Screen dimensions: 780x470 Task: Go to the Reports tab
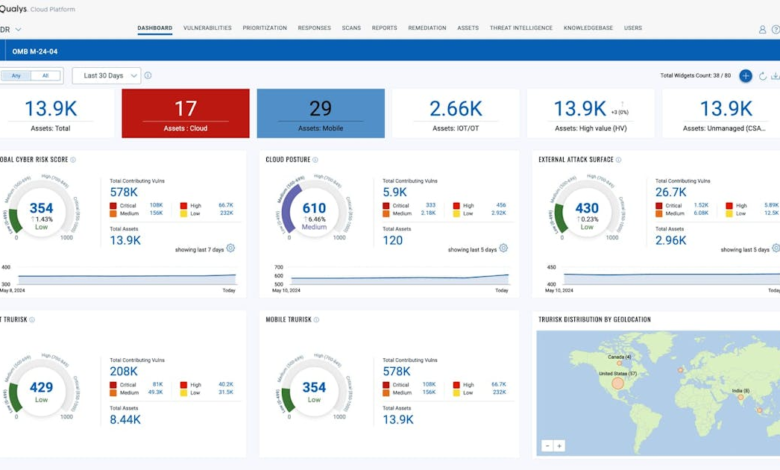click(x=385, y=28)
